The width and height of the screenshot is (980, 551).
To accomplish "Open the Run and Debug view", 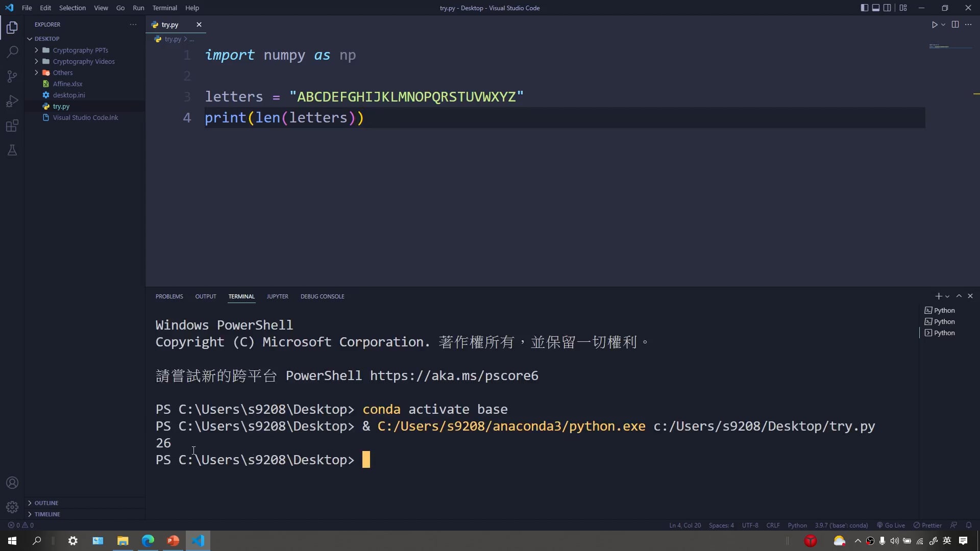I will (12, 101).
